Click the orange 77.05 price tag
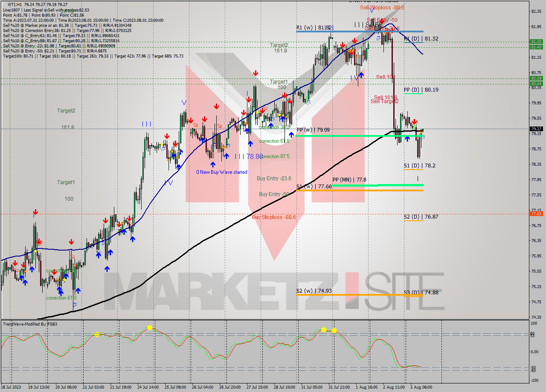 pyautogui.click(x=536, y=213)
